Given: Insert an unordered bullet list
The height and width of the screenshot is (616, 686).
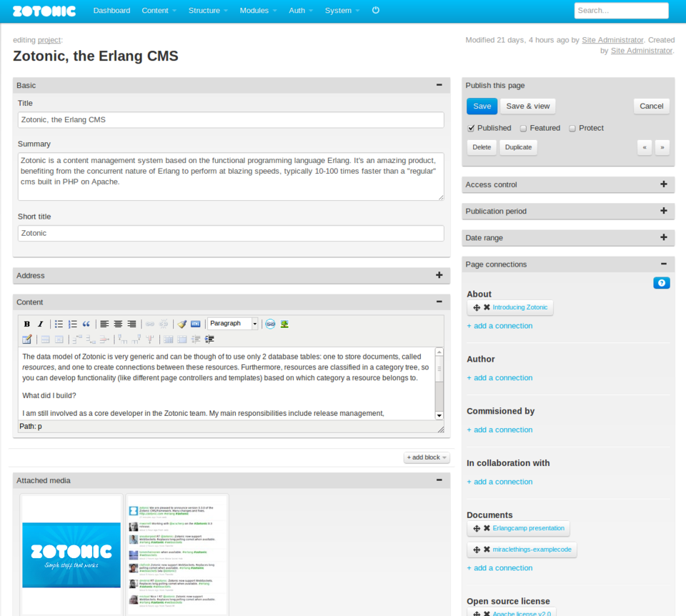Looking at the screenshot, I should (59, 324).
